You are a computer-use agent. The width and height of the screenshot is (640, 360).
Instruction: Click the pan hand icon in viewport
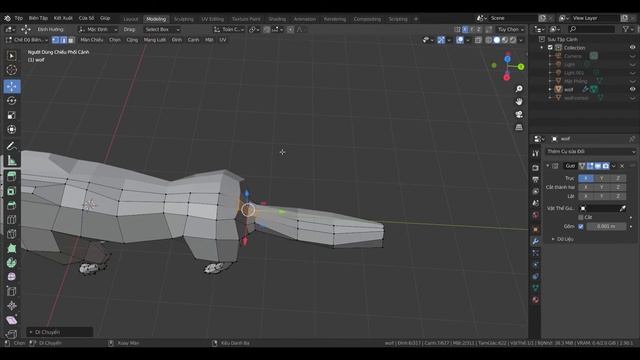(519, 102)
